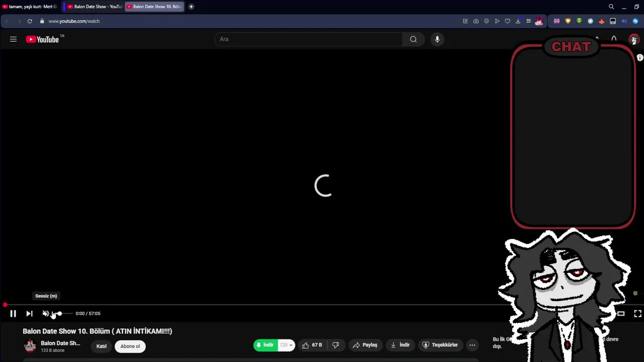Click the grey İndir download button
Viewport: 644px width, 362px height.
pos(400,345)
